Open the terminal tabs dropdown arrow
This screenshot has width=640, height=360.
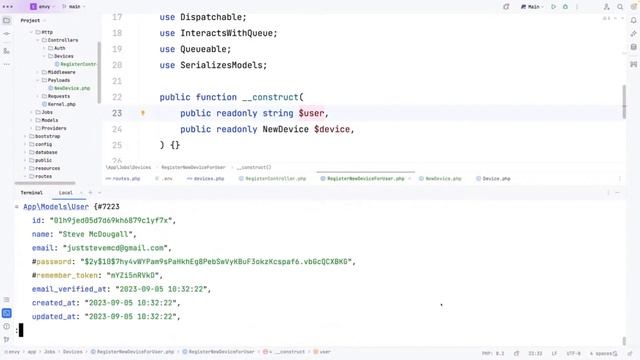pos(99,193)
